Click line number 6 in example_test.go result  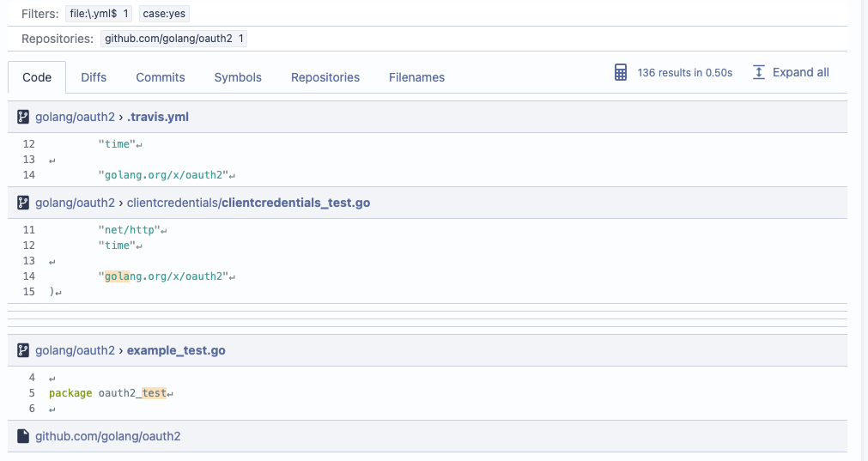point(32,409)
